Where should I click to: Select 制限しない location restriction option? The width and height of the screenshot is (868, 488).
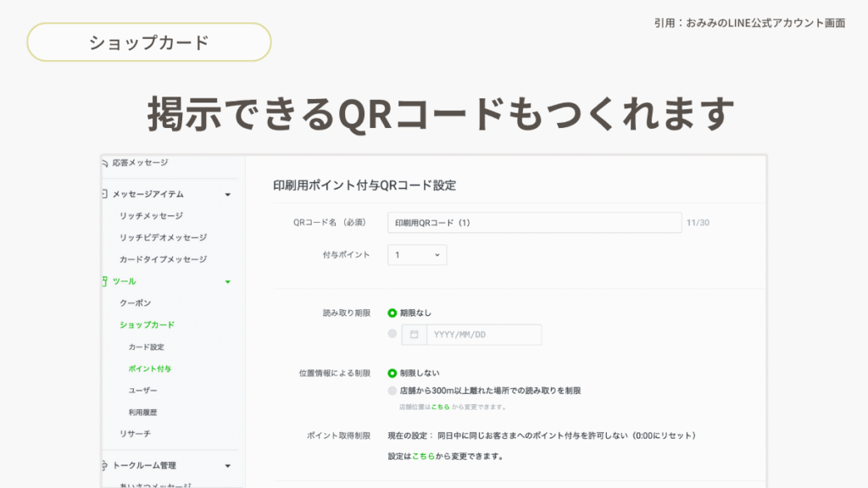click(392, 373)
